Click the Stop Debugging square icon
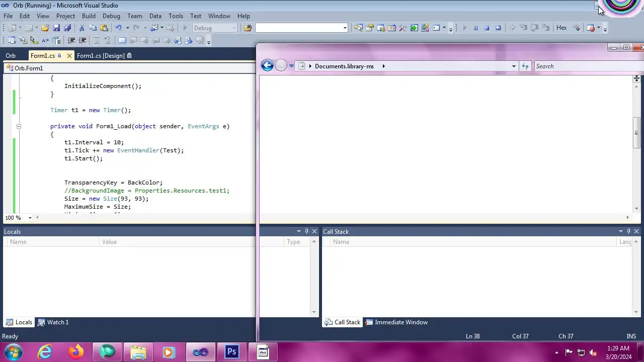644x362 pixels. 487,28
